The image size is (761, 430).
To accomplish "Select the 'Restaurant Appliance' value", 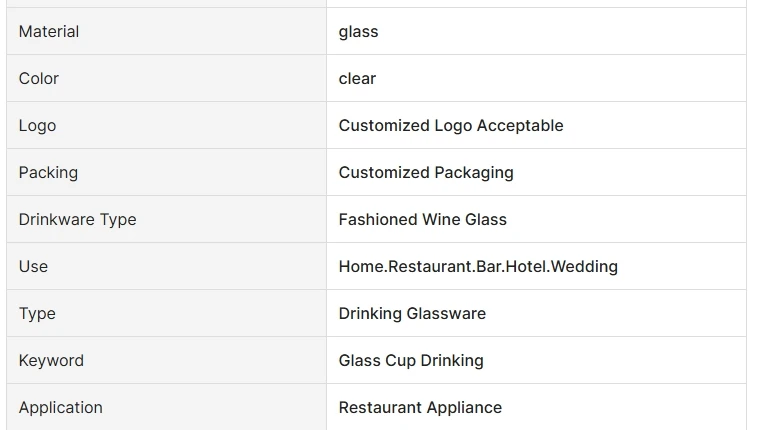I will [420, 408].
